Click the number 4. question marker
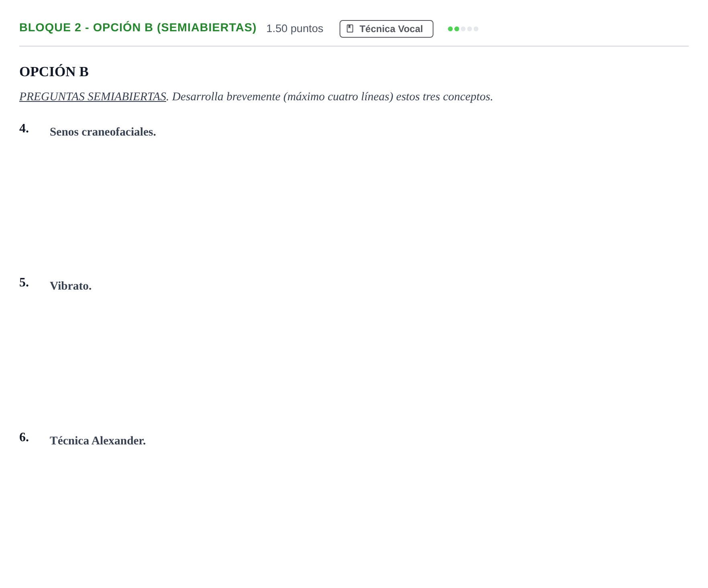 (24, 128)
